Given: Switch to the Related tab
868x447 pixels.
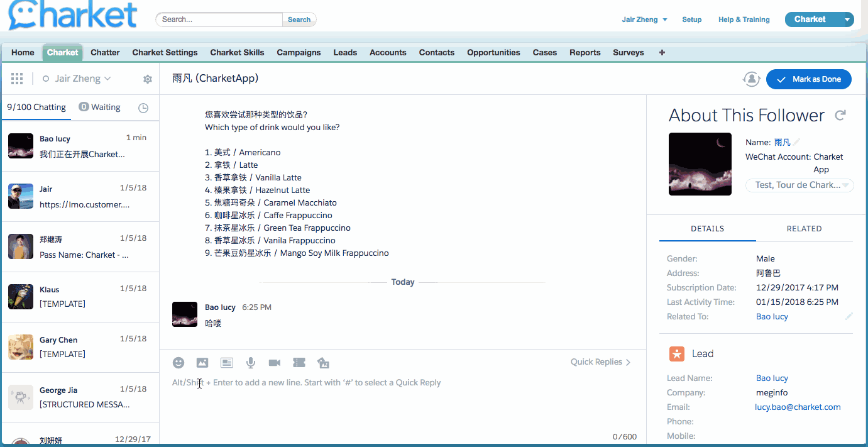Looking at the screenshot, I should [804, 229].
